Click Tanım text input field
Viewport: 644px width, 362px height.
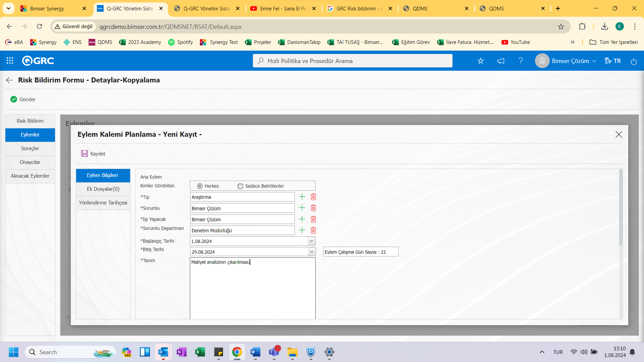(253, 288)
